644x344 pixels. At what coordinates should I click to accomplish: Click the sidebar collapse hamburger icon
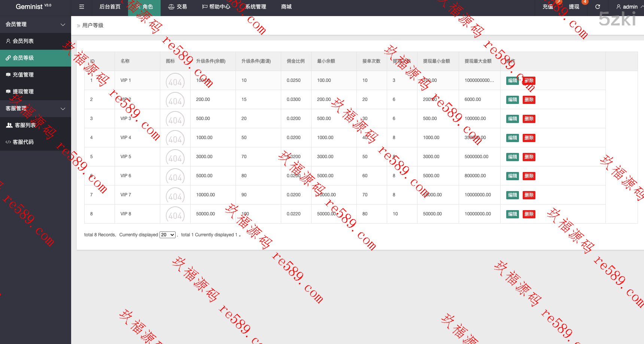point(82,7)
